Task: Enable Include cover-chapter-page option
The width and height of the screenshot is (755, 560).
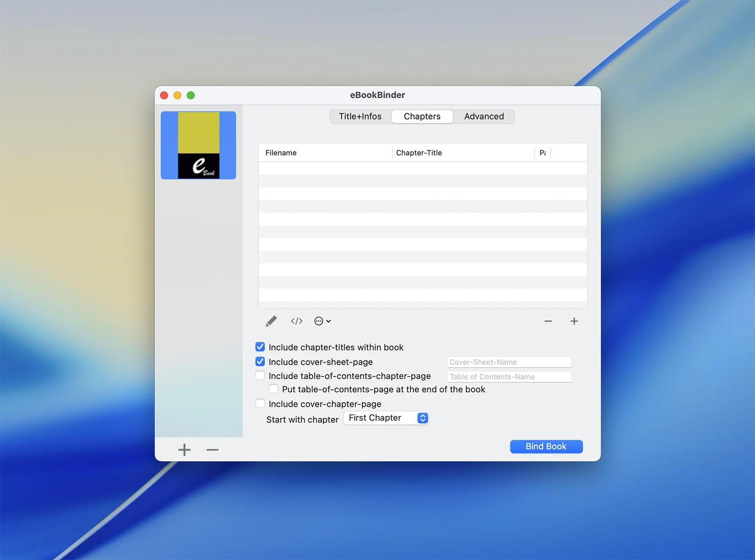Action: (x=260, y=404)
